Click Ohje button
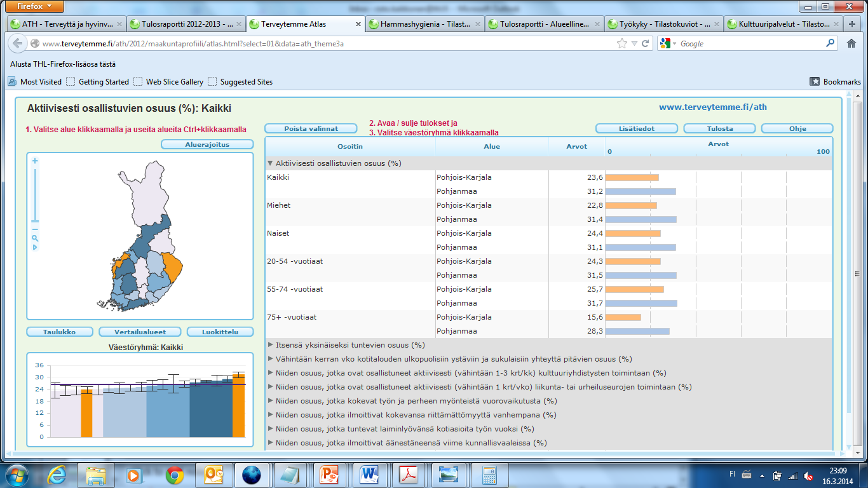 (797, 128)
